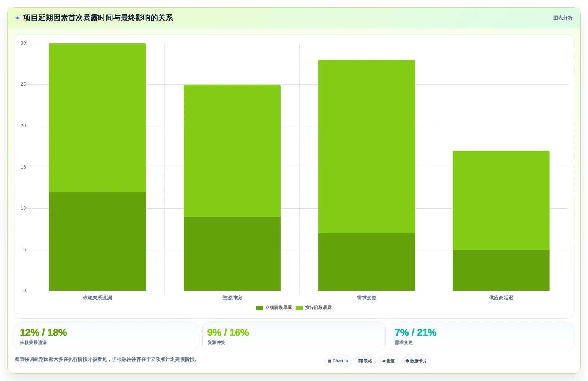Click the dark green bar segment for 资源冲突
Screen dimensions: 588x381
(x=232, y=254)
